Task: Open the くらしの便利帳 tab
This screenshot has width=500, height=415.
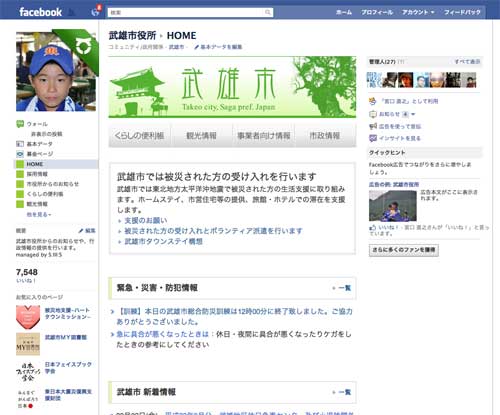Action: tap(139, 135)
